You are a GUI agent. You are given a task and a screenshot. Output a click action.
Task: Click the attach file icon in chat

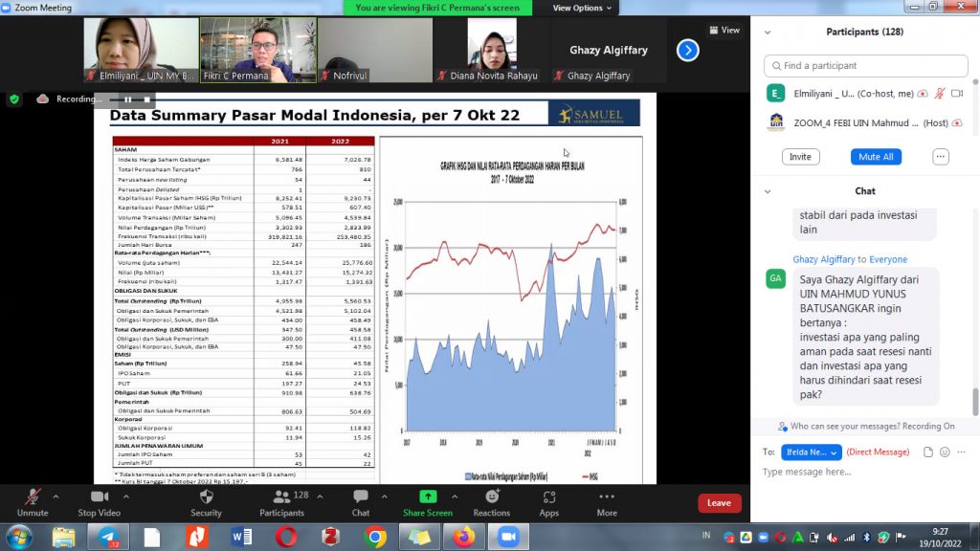pyautogui.click(x=927, y=452)
